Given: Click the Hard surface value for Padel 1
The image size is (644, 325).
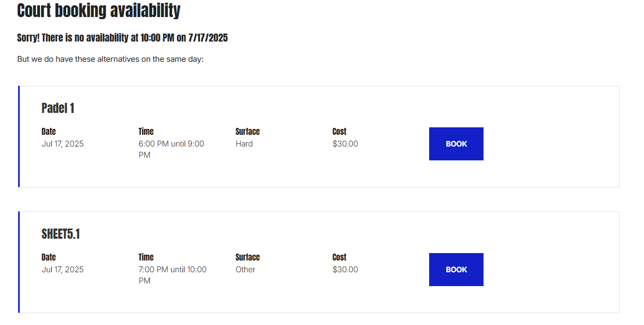Looking at the screenshot, I should click(x=244, y=144).
